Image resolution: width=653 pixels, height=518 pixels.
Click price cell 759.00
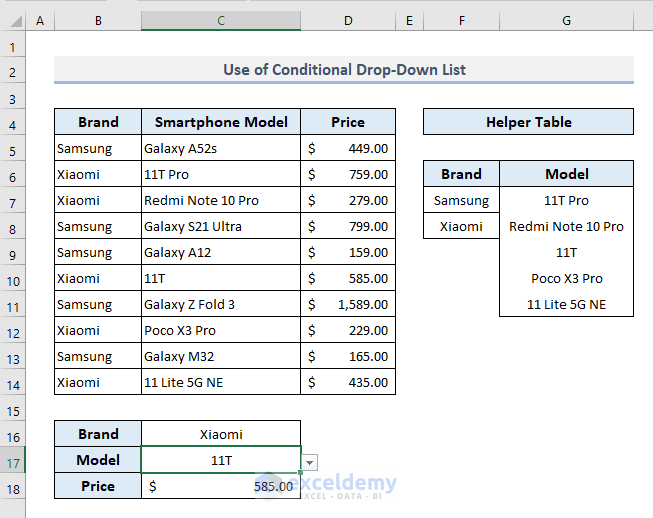(348, 174)
